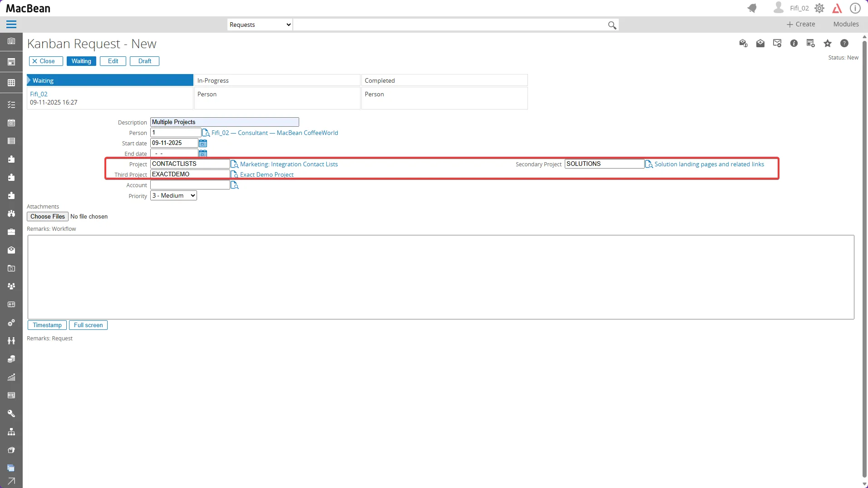Open the help question mark icon
Screen dimensions: 868x488
tap(844, 44)
